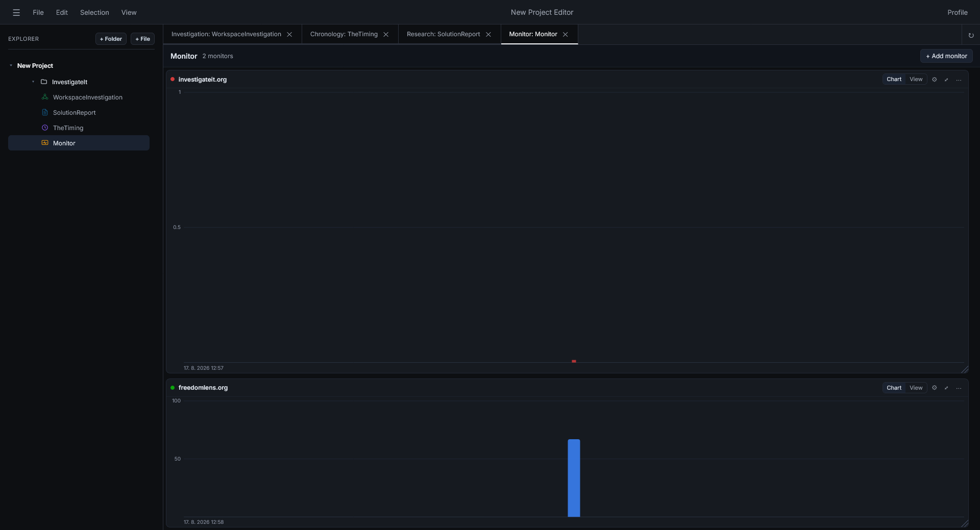The height and width of the screenshot is (530, 980).
Task: Click the '17. 8. 2026 12:58' axis label
Action: 204,522
